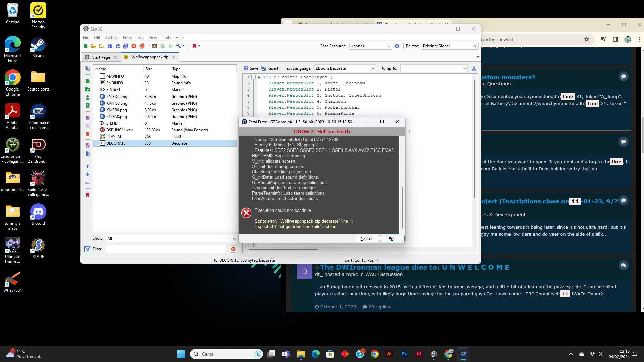Open The DWIronman league topic link
Viewport: 644px width, 362px height.
[415, 267]
